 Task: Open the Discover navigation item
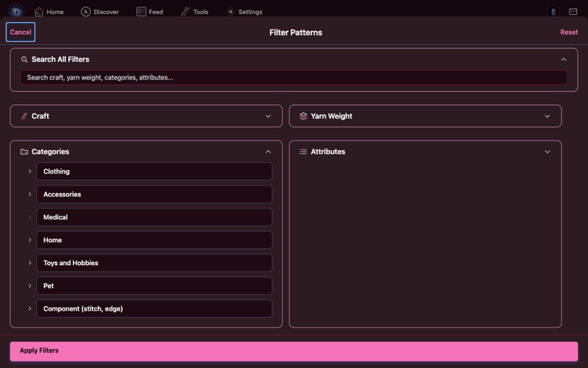[100, 12]
